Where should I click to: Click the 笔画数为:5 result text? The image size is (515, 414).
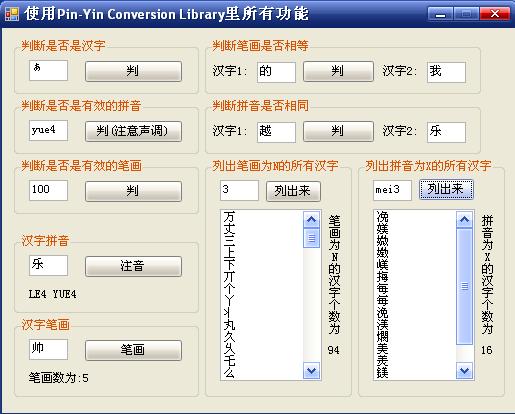tap(58, 378)
